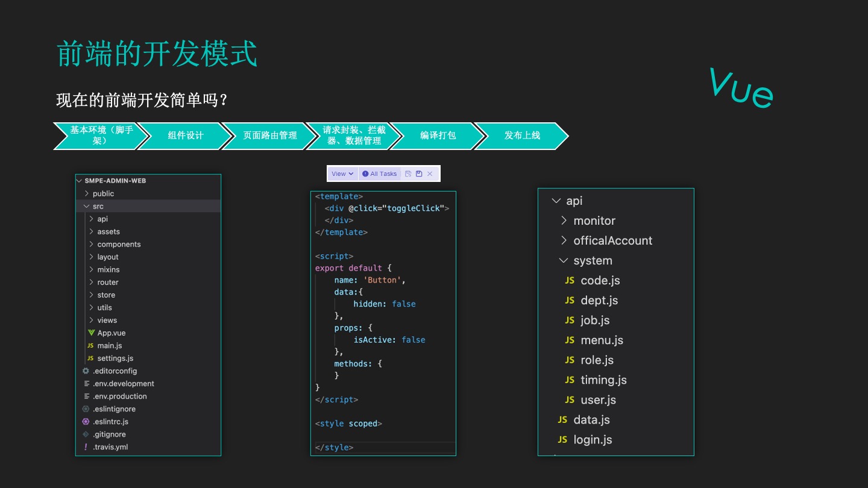Expand the router folder
The width and height of the screenshot is (868, 488).
point(92,282)
